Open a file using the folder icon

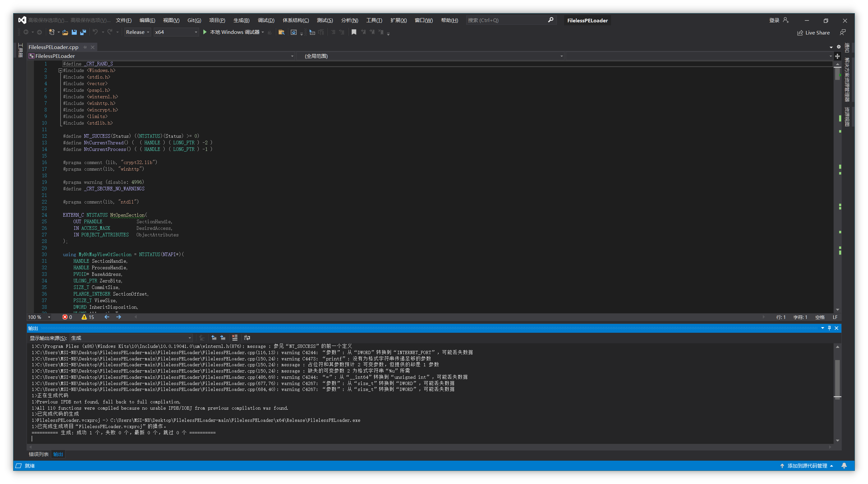click(65, 32)
